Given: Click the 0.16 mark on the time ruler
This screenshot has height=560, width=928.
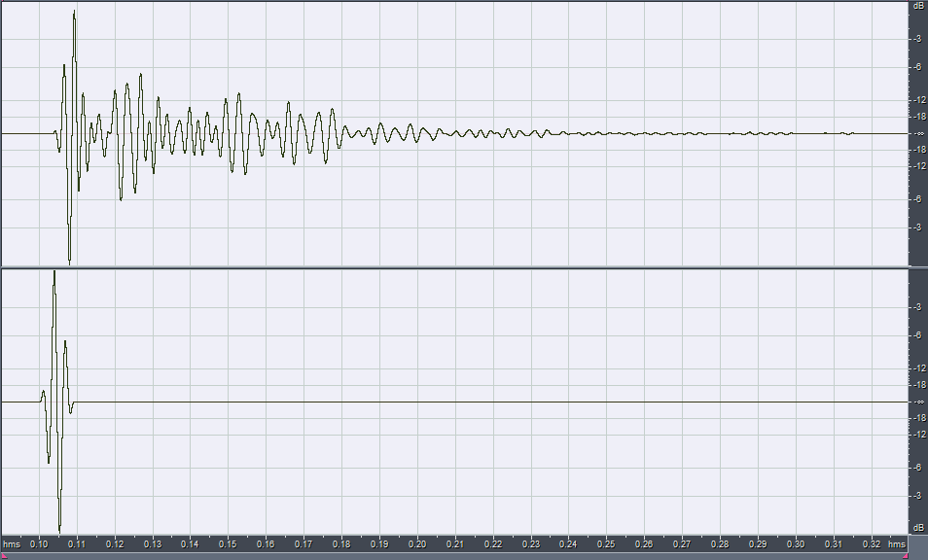Looking at the screenshot, I should tap(266, 544).
